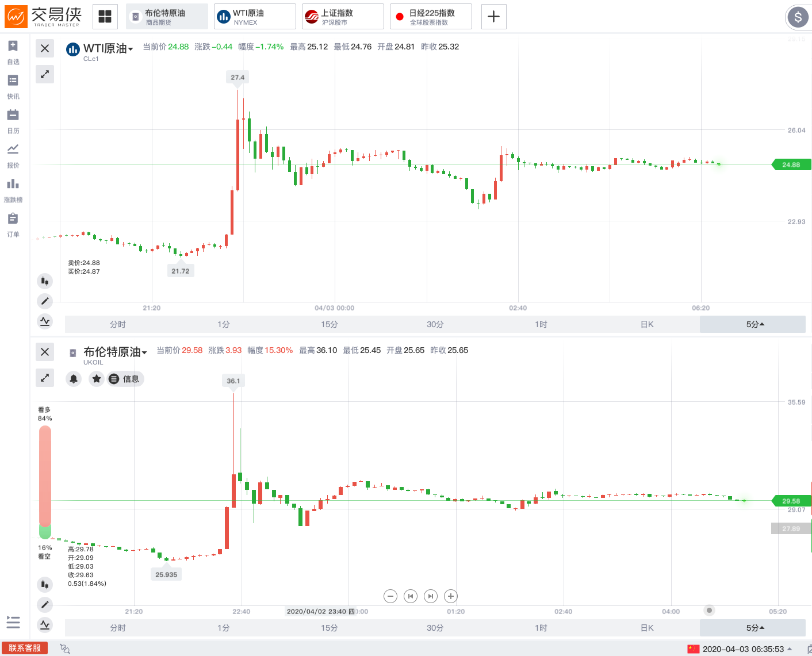Screen dimensions: 812x656
Task: Switch to the 布伦特原油 商品期货 tab
Action: point(167,17)
